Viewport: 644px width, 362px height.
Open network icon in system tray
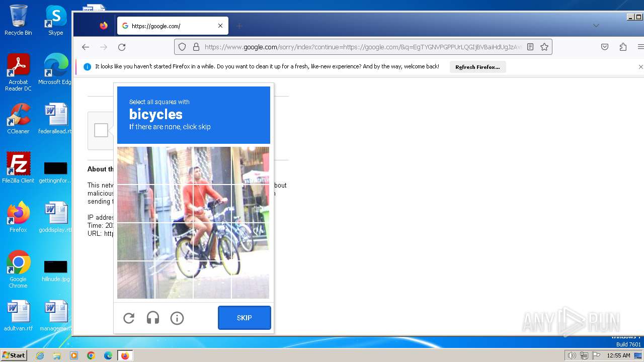pos(584,355)
